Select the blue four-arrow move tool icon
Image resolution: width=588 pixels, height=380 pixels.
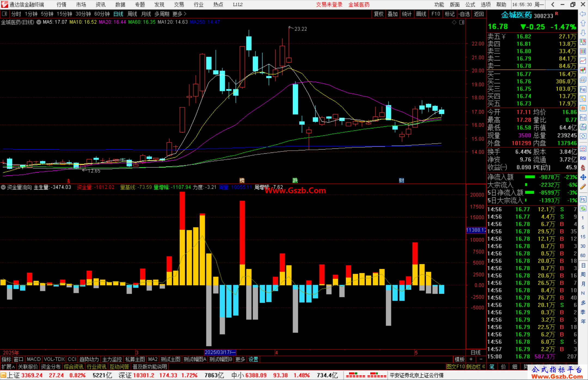(583, 177)
